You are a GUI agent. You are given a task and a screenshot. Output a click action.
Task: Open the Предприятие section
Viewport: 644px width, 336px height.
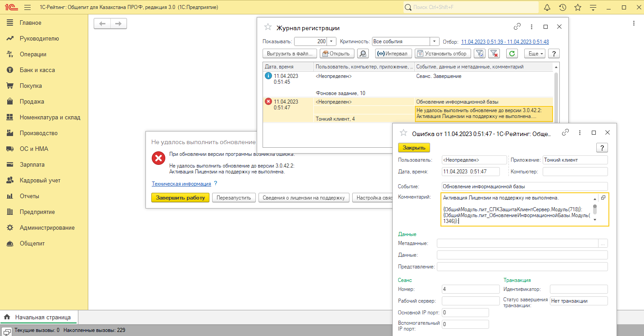point(37,212)
